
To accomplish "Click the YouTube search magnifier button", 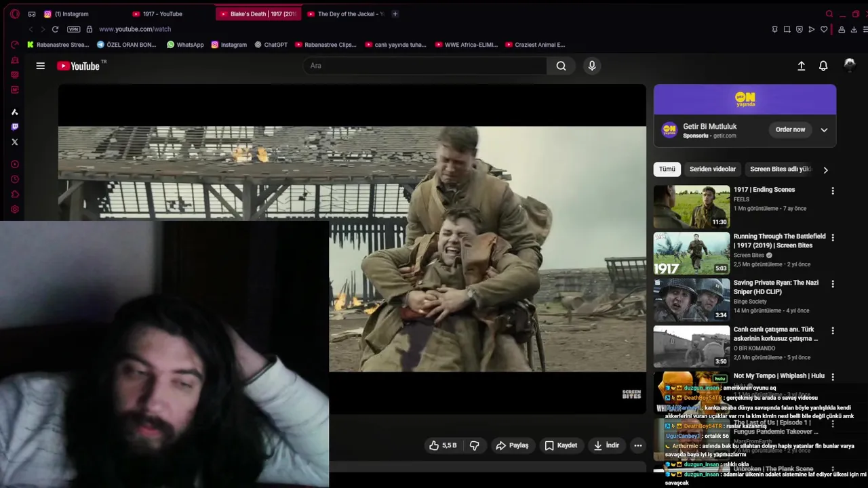I will 561,66.
